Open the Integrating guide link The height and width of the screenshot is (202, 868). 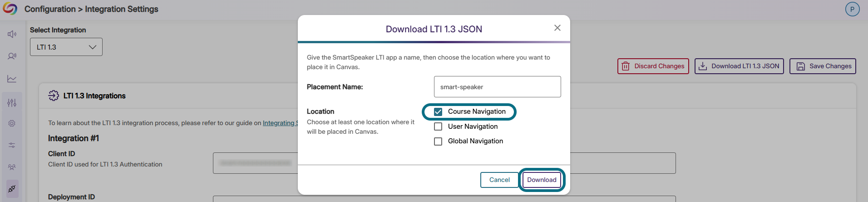280,123
